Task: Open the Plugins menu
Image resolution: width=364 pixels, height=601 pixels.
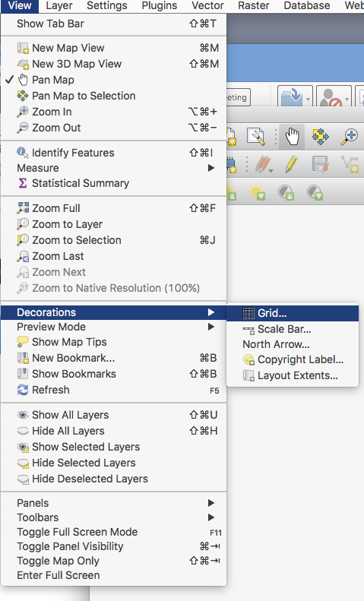Action: point(160,5)
